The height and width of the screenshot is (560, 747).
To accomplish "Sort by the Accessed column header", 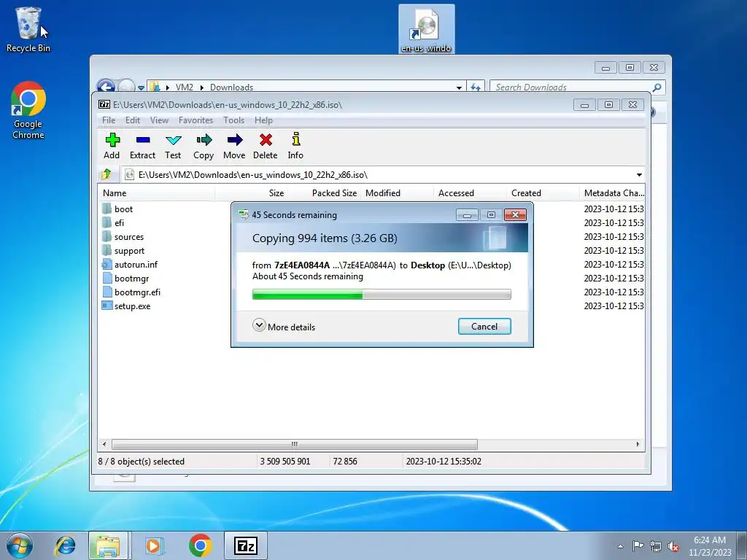I will [471, 192].
